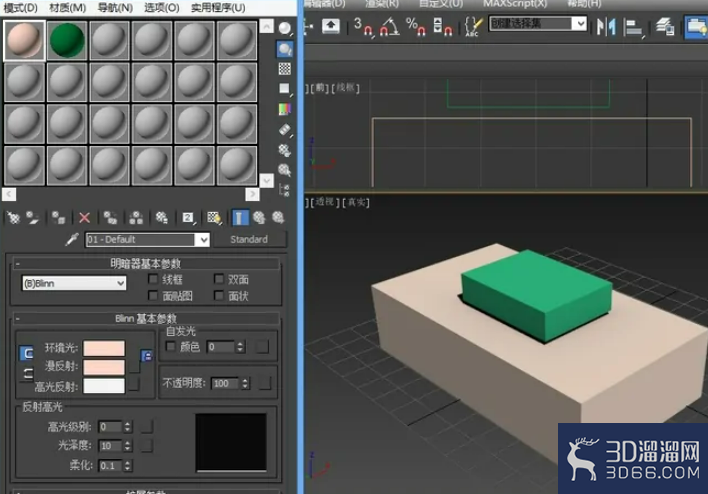The width and height of the screenshot is (708, 494).
Task: Open Material/Map Navigator icon
Action: 284,190
